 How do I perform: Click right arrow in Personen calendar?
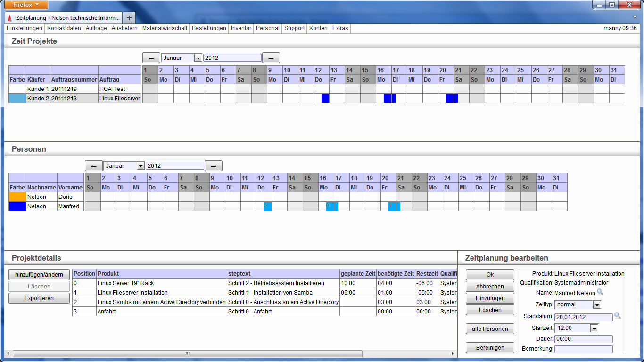pos(214,166)
